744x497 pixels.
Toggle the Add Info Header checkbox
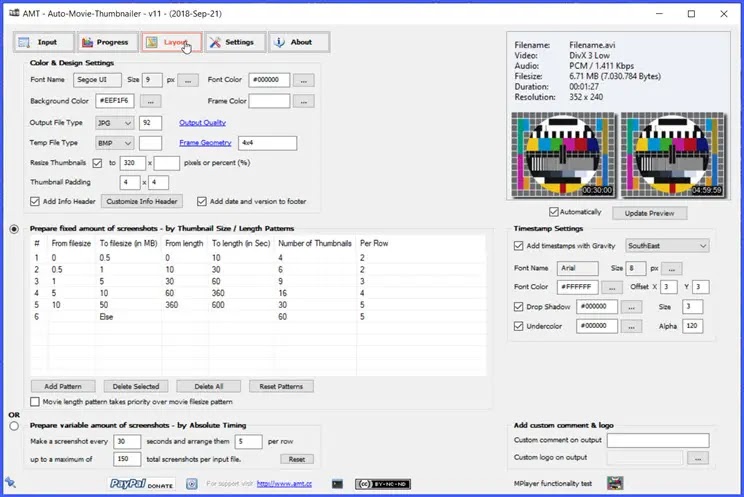pos(35,201)
